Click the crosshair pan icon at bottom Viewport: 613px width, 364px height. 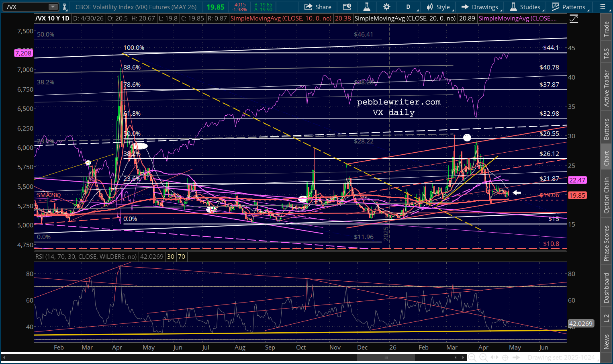point(505,358)
